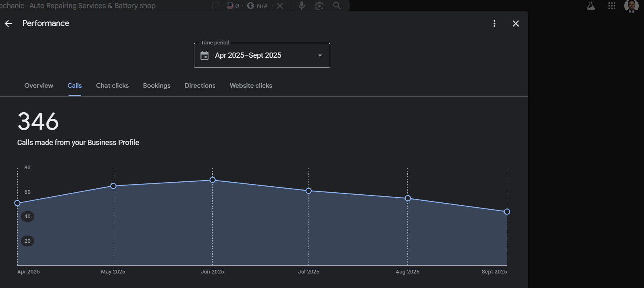The height and width of the screenshot is (288, 644).
Task: Click the Apr 2025 x-axis label
Action: pos(29,272)
